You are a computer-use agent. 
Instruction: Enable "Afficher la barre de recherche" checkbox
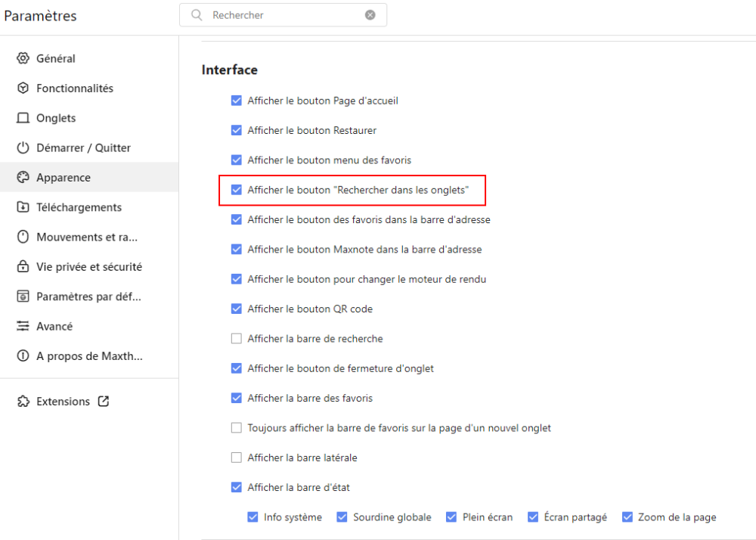pos(237,339)
